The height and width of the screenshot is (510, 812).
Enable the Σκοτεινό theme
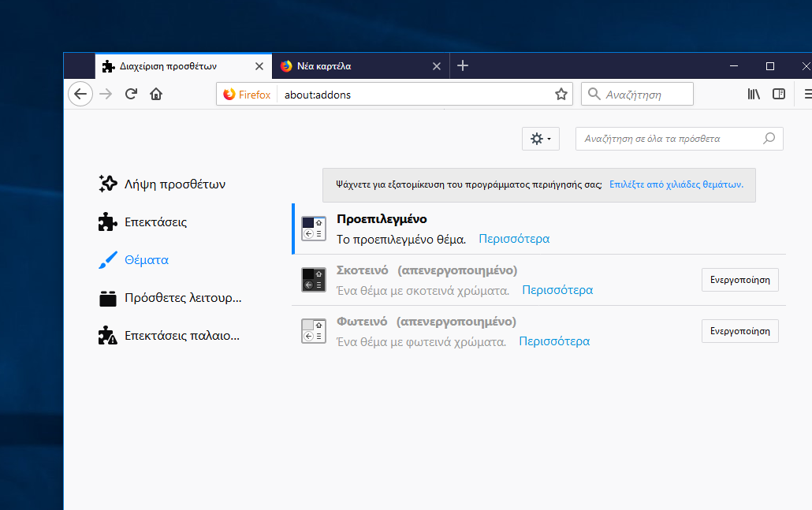[739, 279]
